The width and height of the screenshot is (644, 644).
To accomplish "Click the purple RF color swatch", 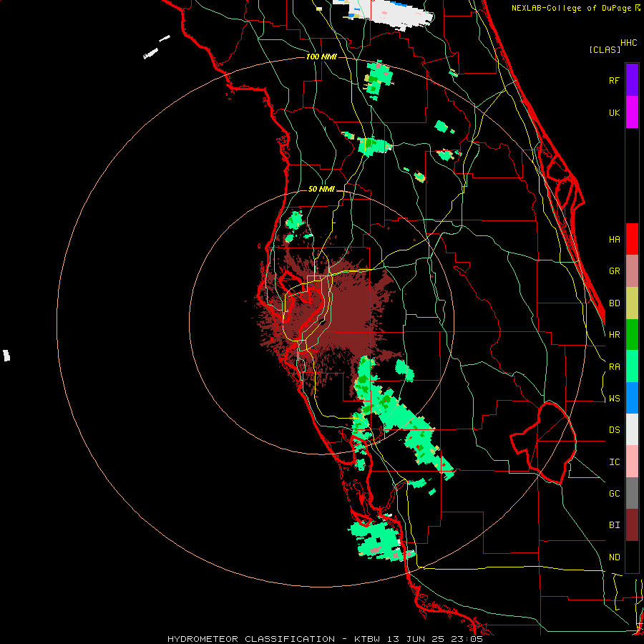I will tap(632, 79).
